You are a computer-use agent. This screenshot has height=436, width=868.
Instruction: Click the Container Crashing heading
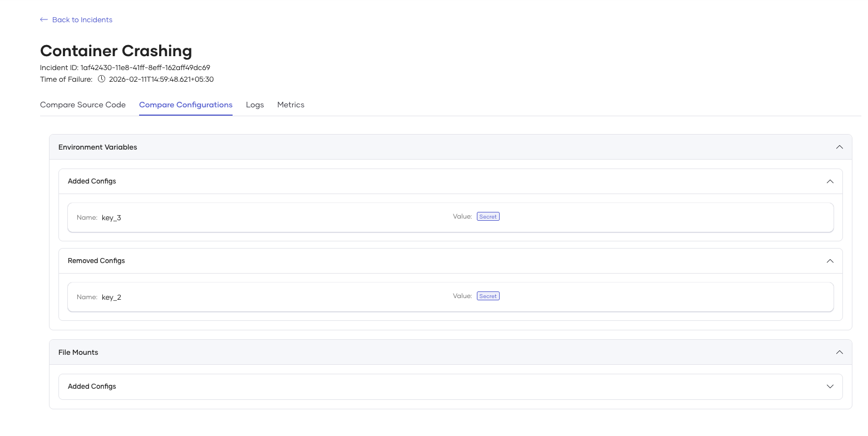[x=116, y=51]
